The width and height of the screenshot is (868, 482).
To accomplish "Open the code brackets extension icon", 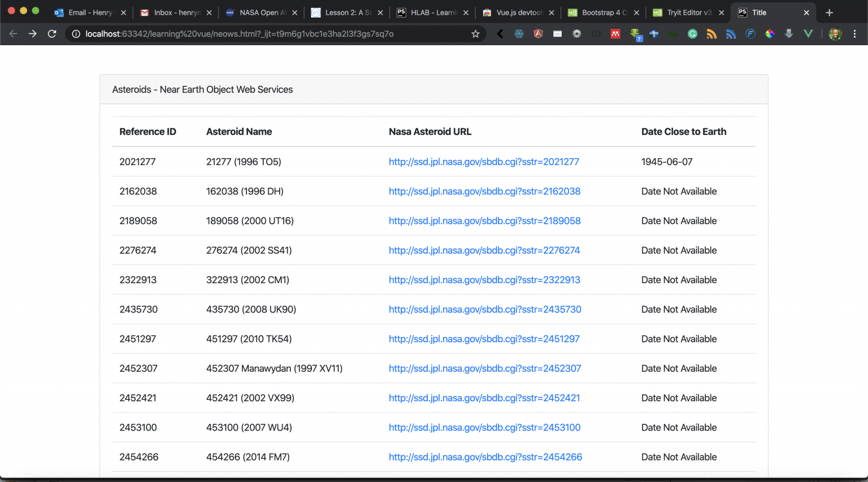I will 596,34.
